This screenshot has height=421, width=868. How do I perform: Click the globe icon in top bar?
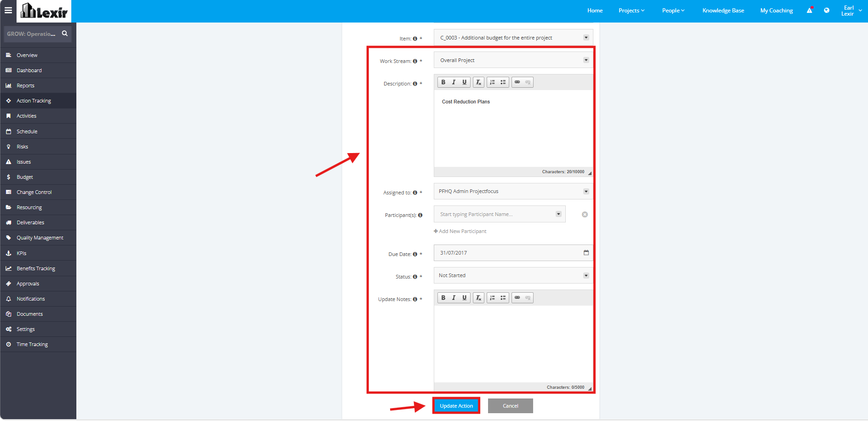pos(827,10)
